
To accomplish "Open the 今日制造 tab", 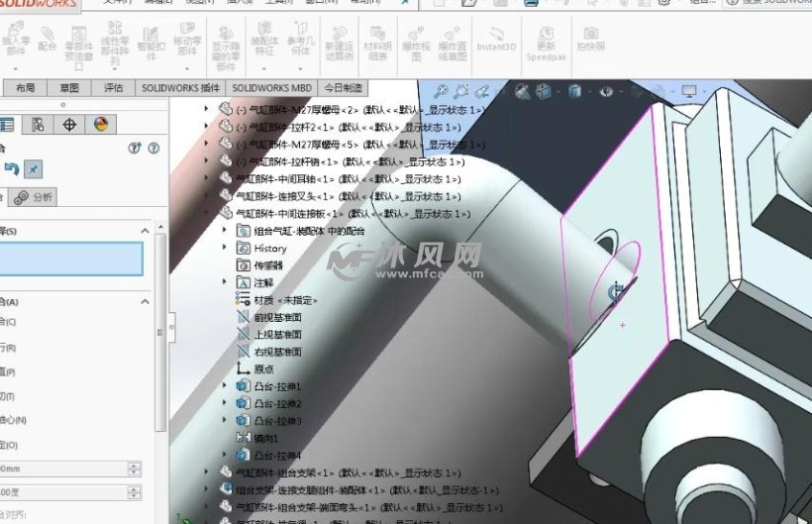I will 343,88.
